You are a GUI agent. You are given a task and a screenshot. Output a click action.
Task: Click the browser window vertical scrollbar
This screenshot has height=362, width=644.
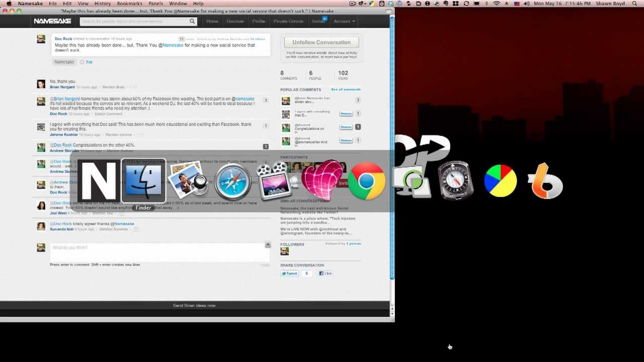pyautogui.click(x=392, y=148)
